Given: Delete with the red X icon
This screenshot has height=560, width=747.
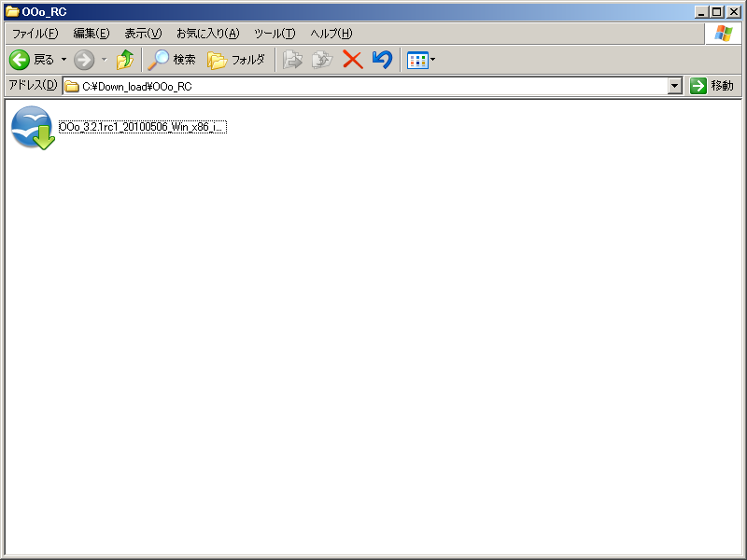Looking at the screenshot, I should coord(353,60).
